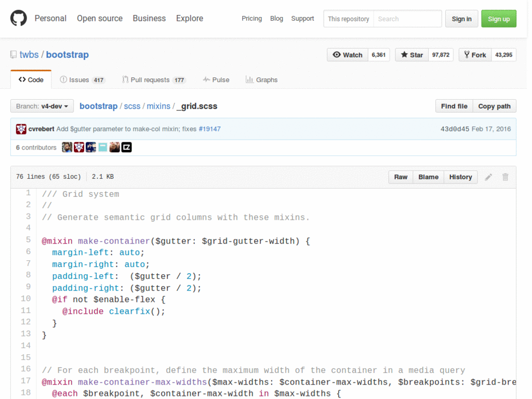Show the 6 contributors list

36,148
